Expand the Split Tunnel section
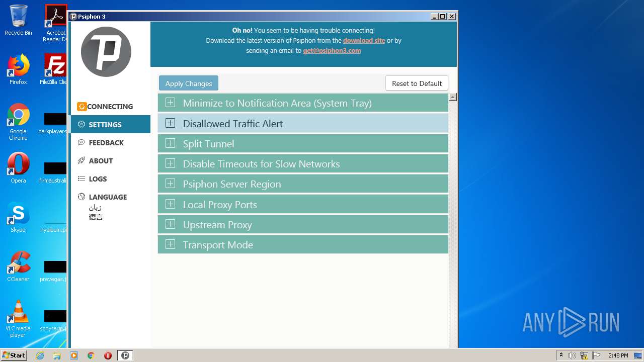 (x=303, y=143)
